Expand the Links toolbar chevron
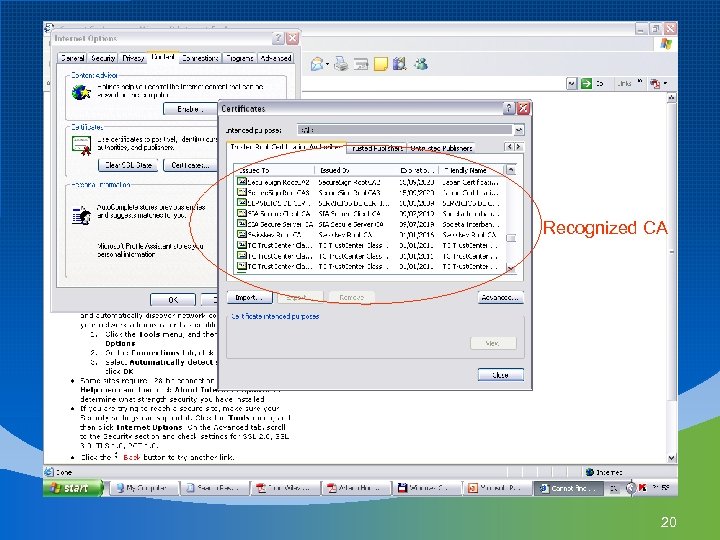Viewport: 720px width, 540px height. click(x=640, y=82)
